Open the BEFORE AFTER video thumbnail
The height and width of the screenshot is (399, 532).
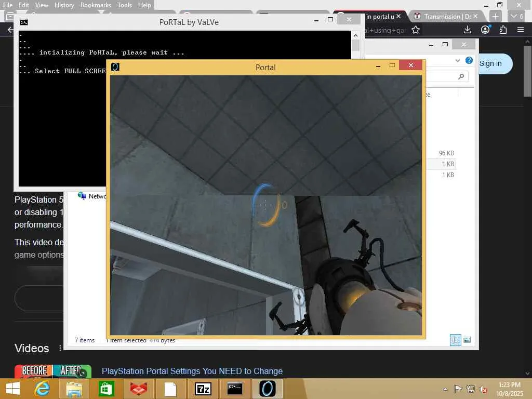[53, 371]
